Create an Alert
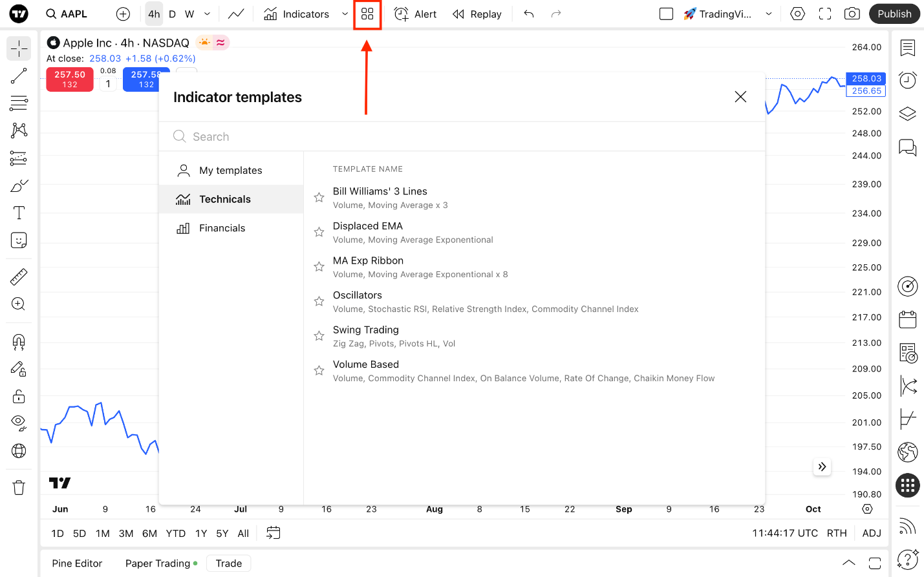The height and width of the screenshot is (577, 924). click(x=415, y=14)
